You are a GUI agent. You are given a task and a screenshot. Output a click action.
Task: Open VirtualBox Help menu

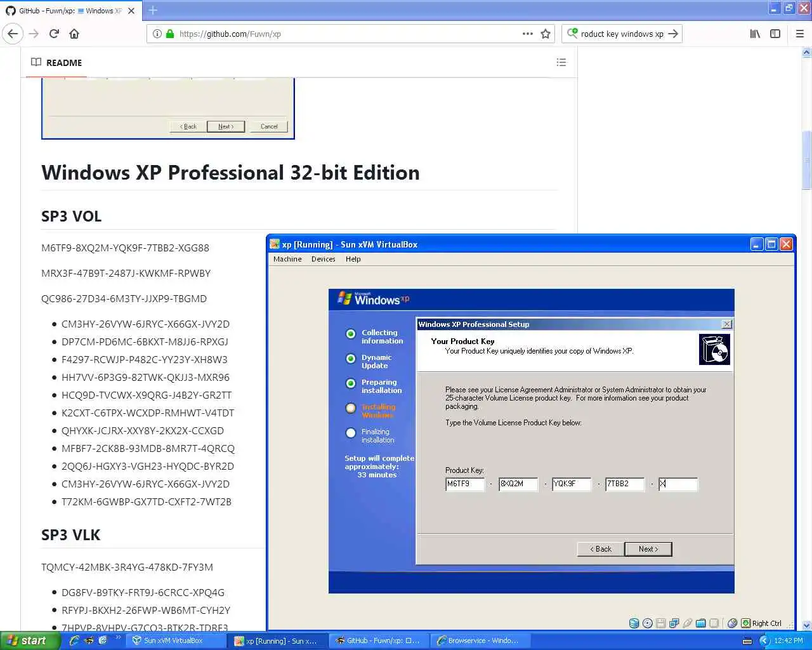coord(353,259)
